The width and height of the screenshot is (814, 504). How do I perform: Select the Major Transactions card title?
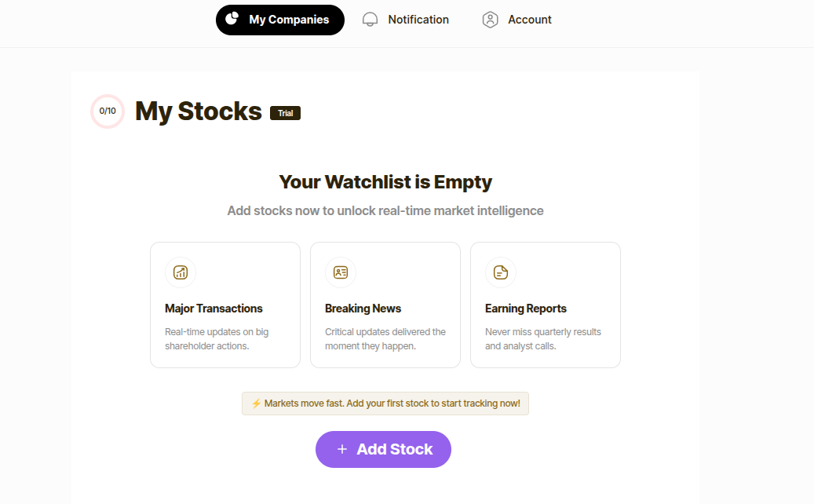(214, 309)
